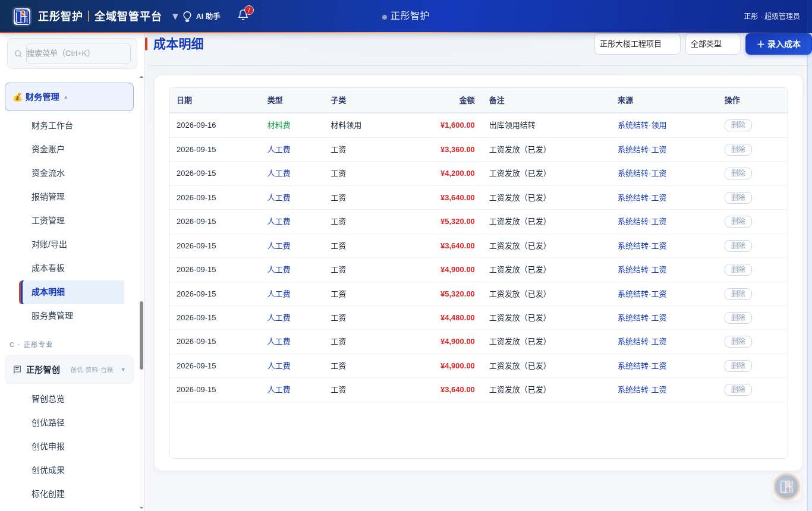Viewport: 812px width, 511px height.
Task: Click the 正形智护 logo icon
Action: point(22,16)
